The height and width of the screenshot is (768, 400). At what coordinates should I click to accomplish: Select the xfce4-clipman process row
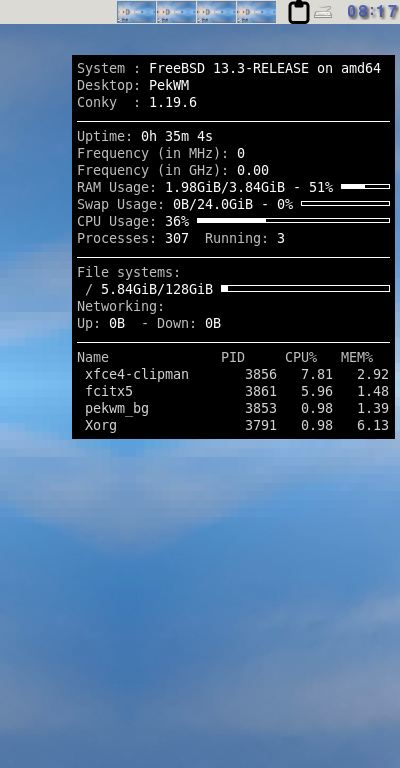click(237, 375)
